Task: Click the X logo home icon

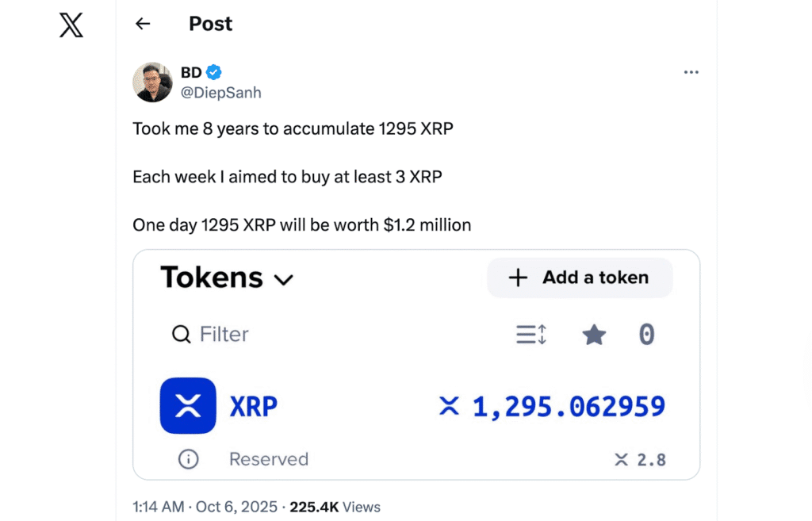Action: point(71,25)
